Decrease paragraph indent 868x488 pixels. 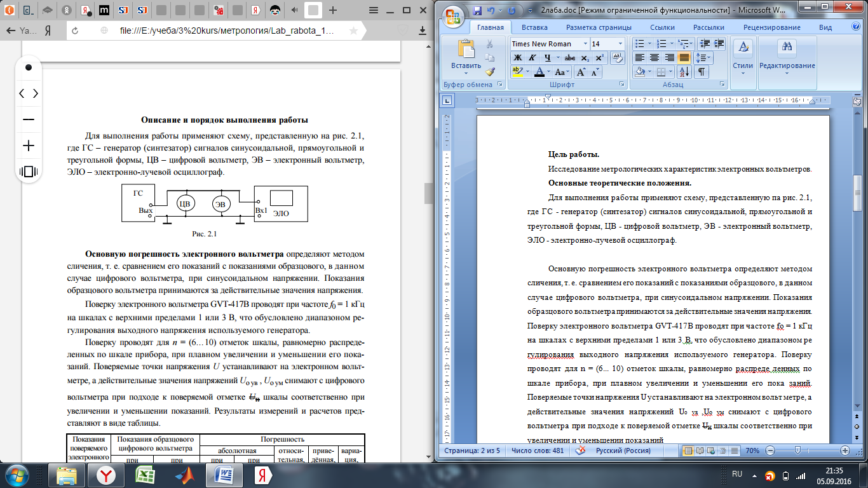703,44
